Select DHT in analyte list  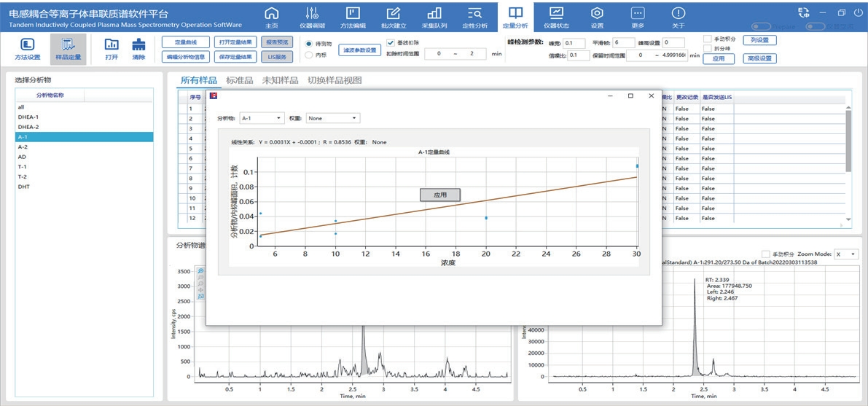[x=84, y=187]
